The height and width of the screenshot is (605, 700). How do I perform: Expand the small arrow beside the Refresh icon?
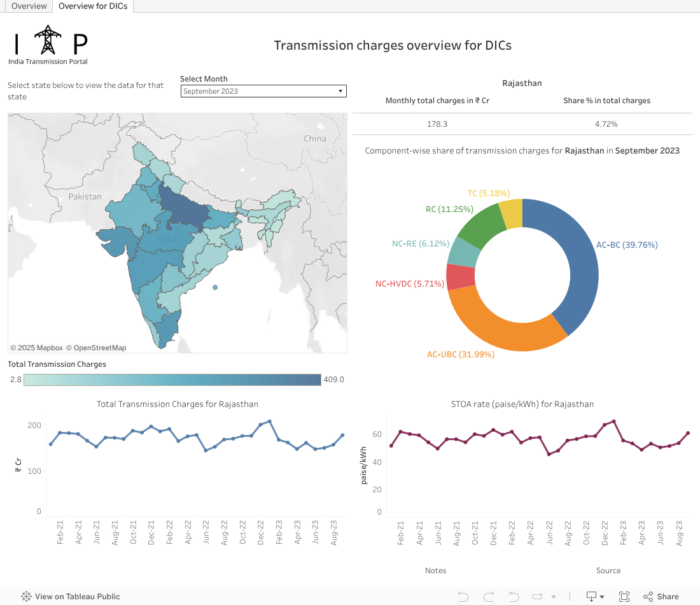coord(553,597)
